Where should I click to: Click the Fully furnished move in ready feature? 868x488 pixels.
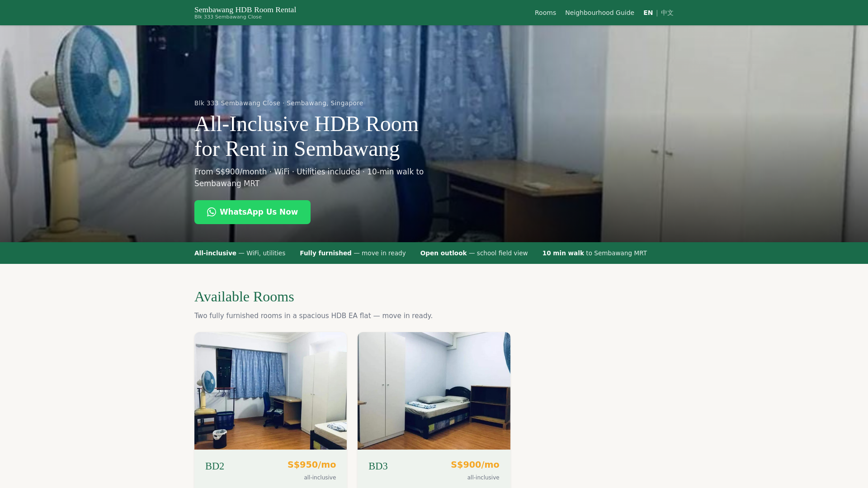click(353, 253)
